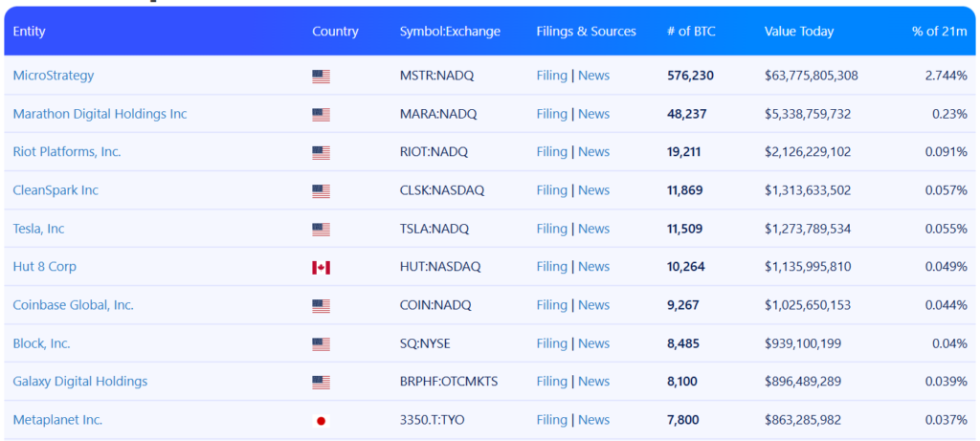Open Marathon Digital Holdings Inc page
The width and height of the screenshot is (980, 441).
coord(100,114)
